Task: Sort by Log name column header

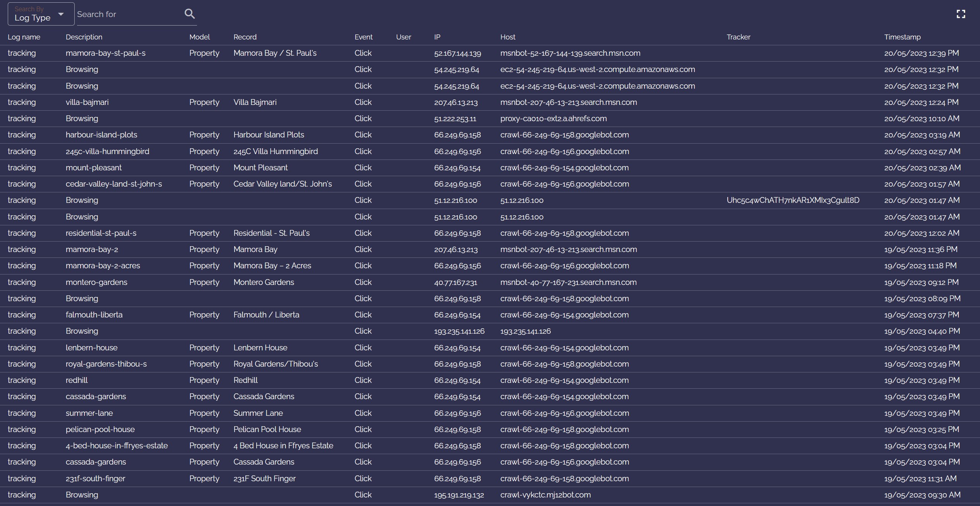Action: coord(24,37)
